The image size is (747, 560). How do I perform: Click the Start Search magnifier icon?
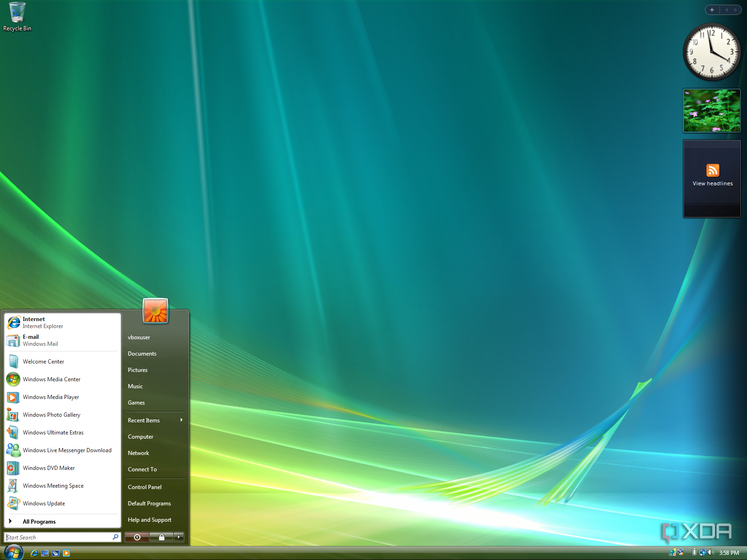(x=115, y=537)
